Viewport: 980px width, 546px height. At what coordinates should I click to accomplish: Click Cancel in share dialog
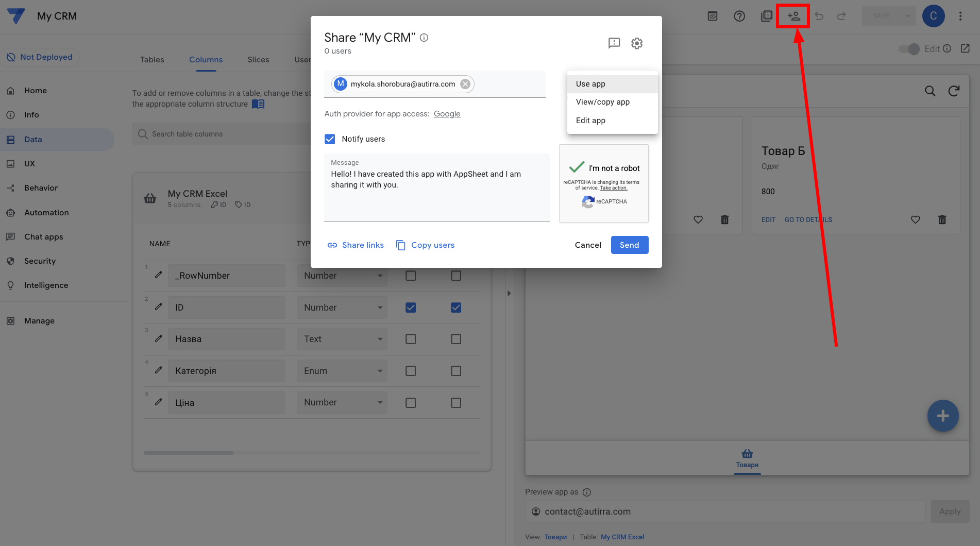(588, 245)
